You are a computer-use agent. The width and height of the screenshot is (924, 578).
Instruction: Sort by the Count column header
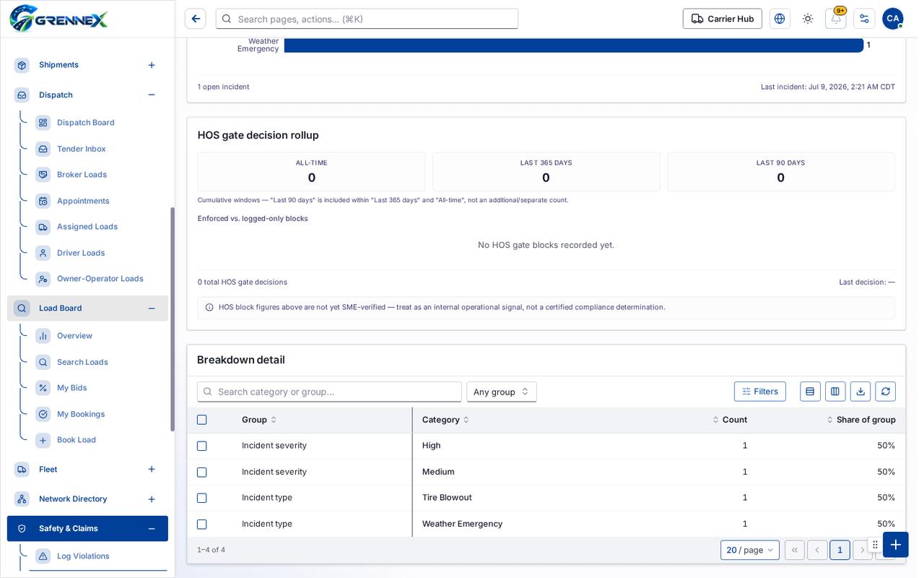click(730, 420)
